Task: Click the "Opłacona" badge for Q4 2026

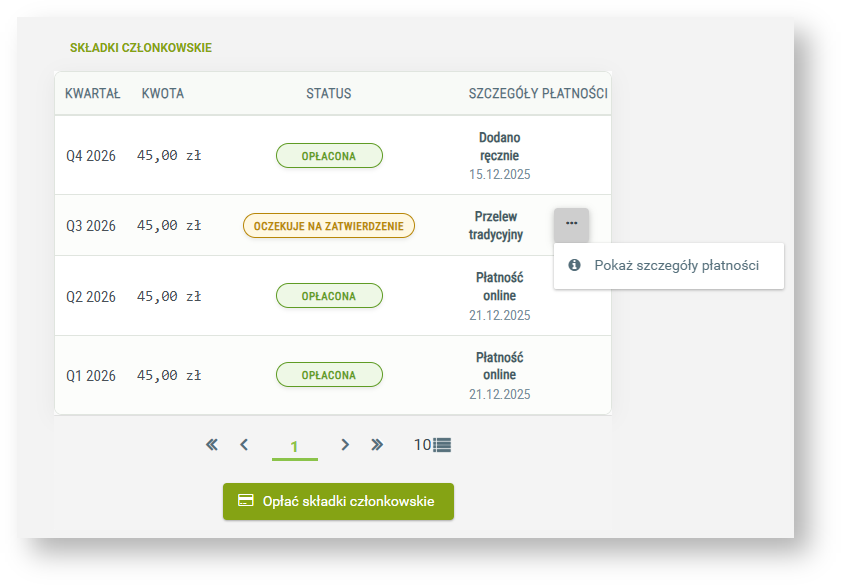Action: click(x=329, y=156)
